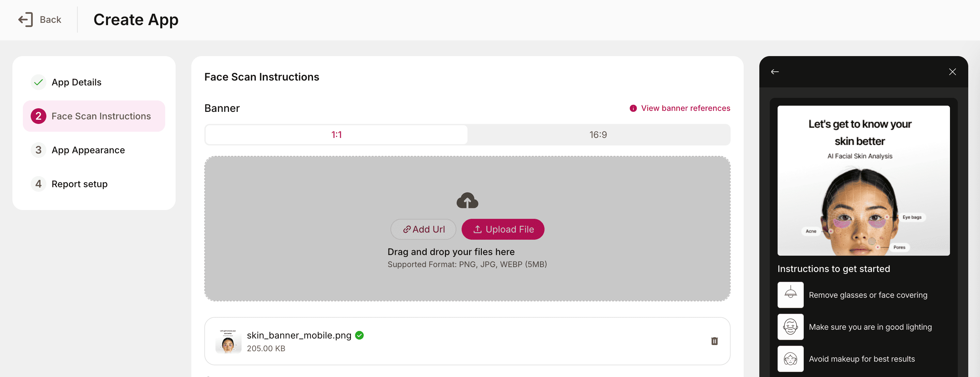980x377 pixels.
Task: Click the Back arrow icon
Action: (x=25, y=20)
